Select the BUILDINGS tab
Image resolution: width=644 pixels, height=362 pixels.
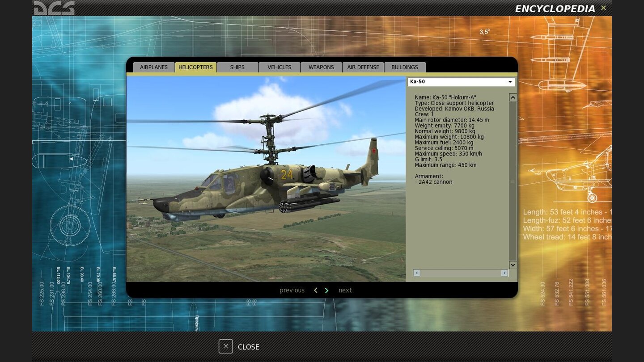pyautogui.click(x=405, y=67)
